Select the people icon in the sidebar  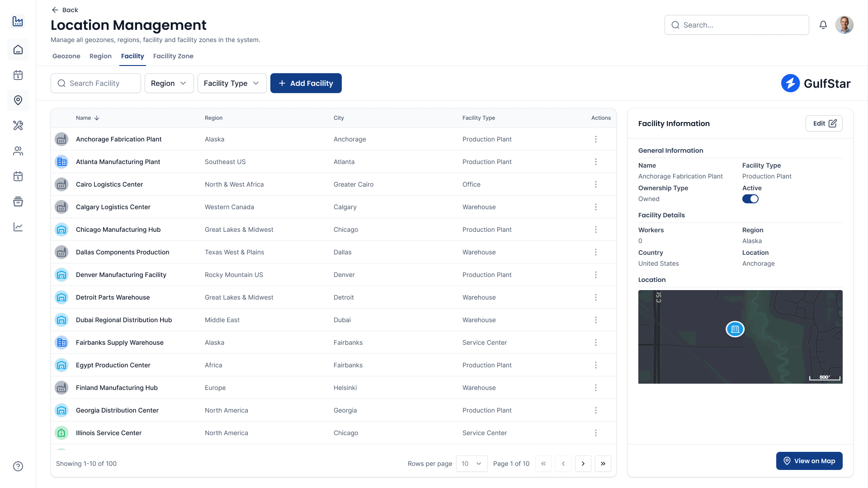click(x=18, y=151)
